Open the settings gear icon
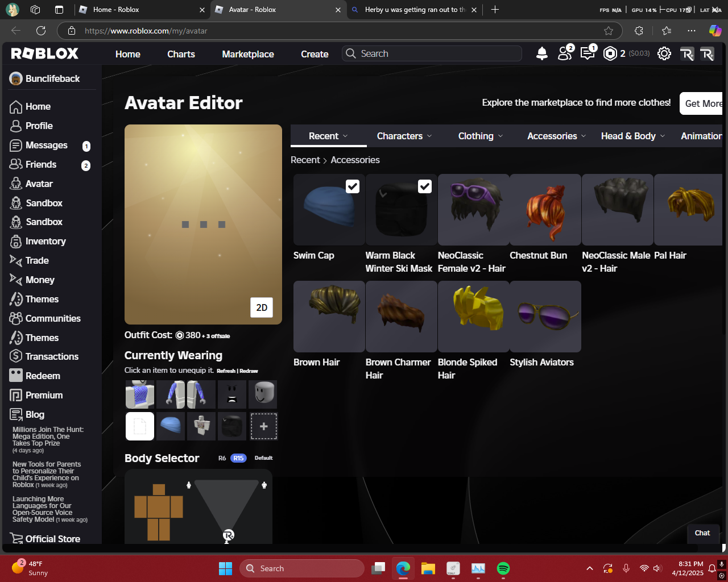728x582 pixels. pos(664,53)
